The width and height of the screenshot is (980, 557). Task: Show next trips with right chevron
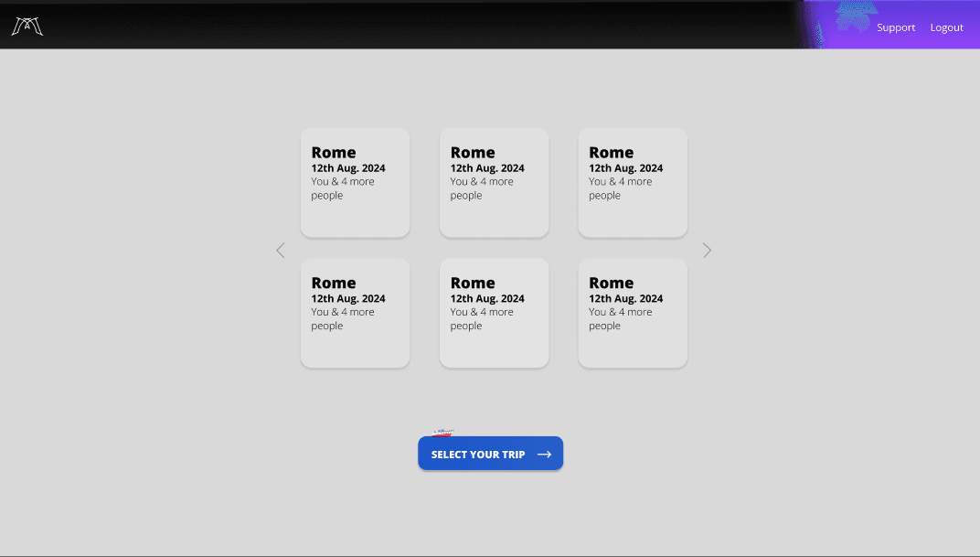click(707, 250)
